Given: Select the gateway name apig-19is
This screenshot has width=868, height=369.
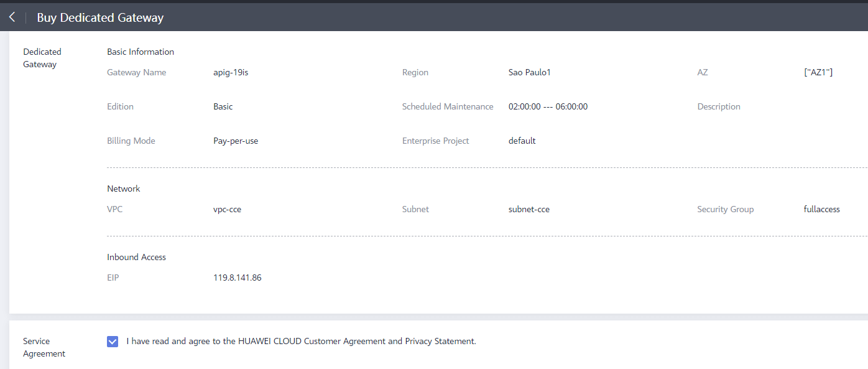Looking at the screenshot, I should pyautogui.click(x=231, y=72).
